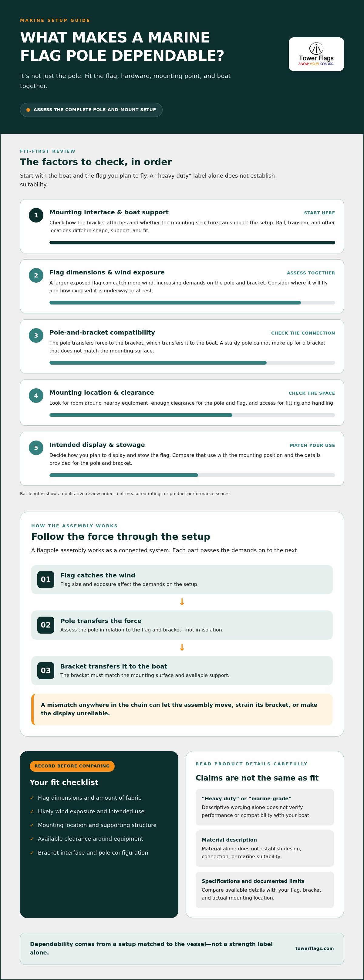Screen dimensions: 364x980
Task: Select the number 5 circle badge
Action: tap(36, 448)
